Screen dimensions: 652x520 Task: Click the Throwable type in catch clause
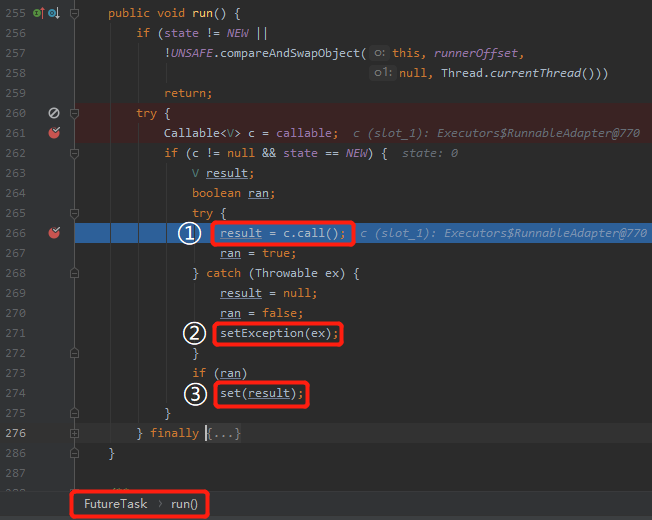[286, 273]
